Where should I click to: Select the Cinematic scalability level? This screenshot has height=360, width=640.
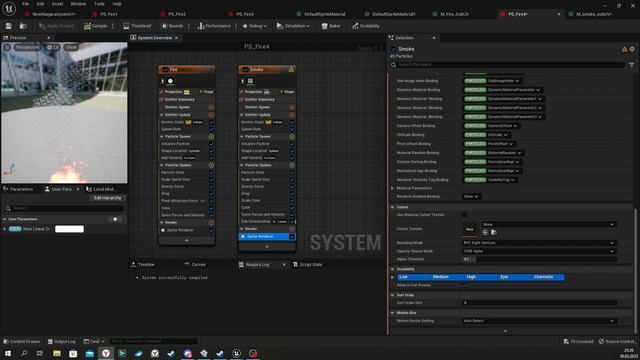(543, 277)
